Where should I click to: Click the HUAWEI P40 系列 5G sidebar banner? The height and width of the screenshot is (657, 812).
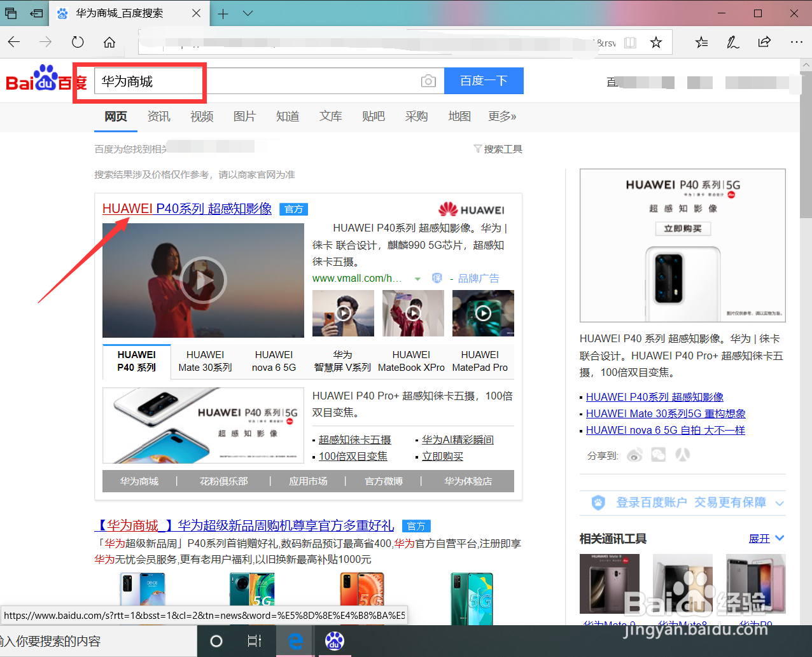(683, 246)
